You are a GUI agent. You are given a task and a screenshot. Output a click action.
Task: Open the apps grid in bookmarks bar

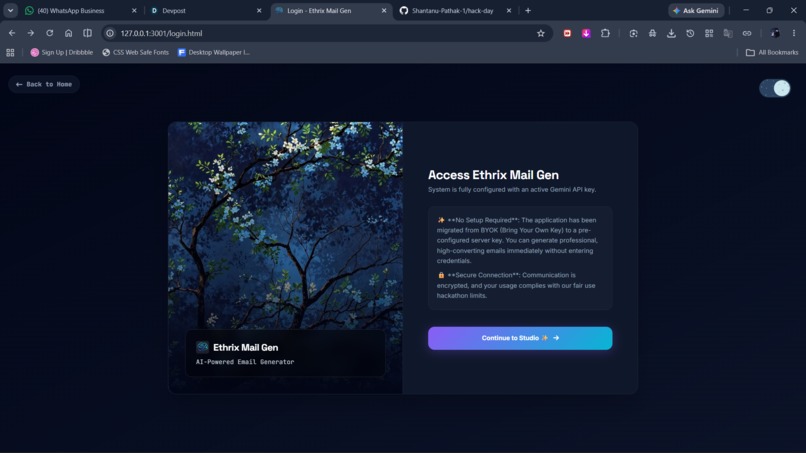[10, 52]
